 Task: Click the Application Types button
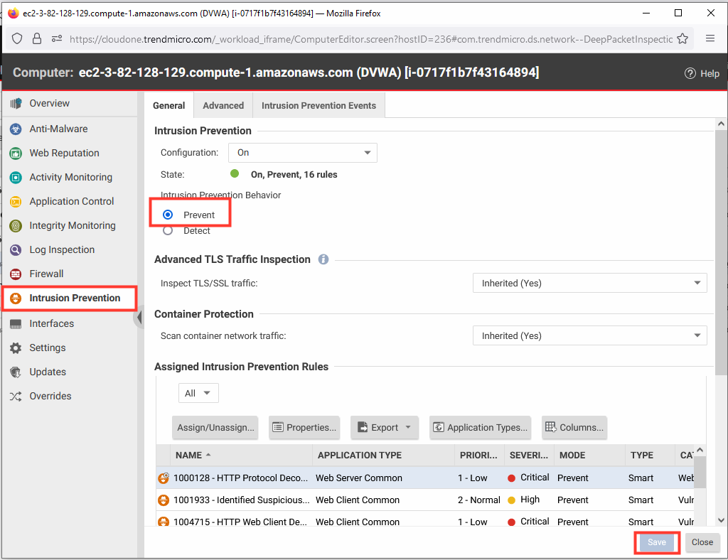pos(481,427)
